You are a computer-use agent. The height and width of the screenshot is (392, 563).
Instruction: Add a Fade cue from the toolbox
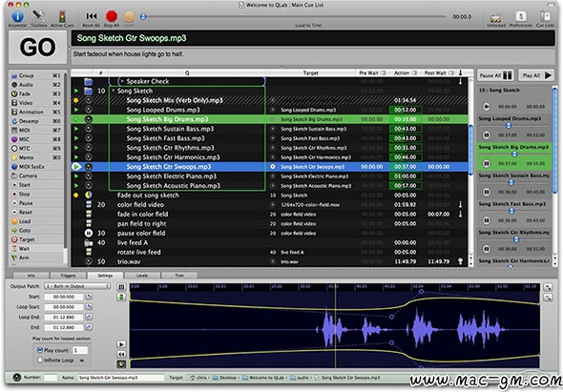pyautogui.click(x=36, y=93)
